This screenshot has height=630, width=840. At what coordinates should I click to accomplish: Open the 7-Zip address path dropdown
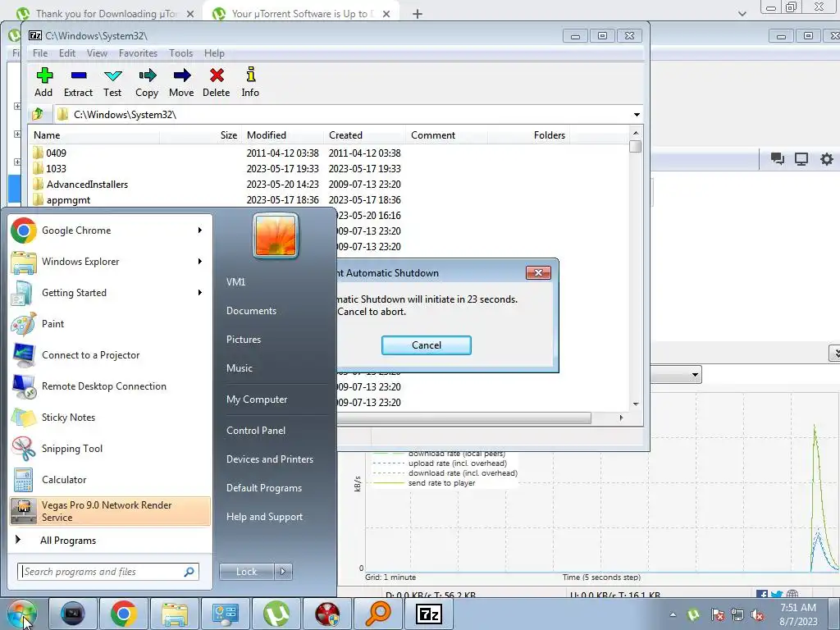[x=637, y=114]
